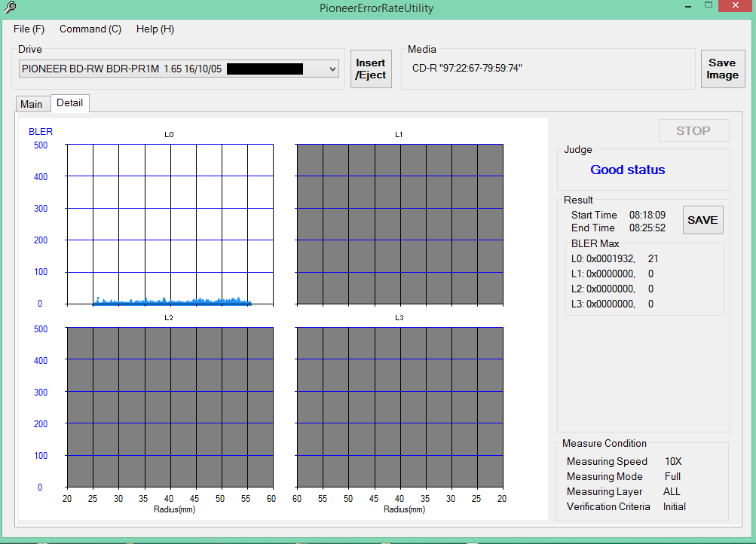Click the grayed L1 graph
The height and width of the screenshot is (544, 756).
coord(399,224)
